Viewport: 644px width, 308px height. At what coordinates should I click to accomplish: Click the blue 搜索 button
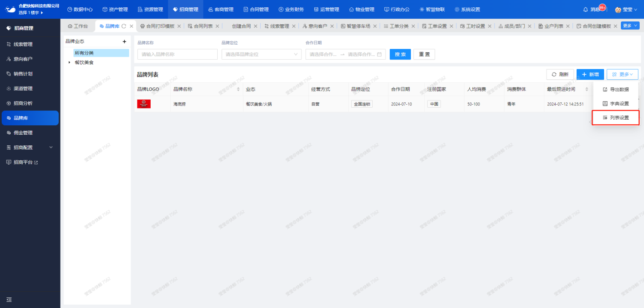pyautogui.click(x=400, y=54)
